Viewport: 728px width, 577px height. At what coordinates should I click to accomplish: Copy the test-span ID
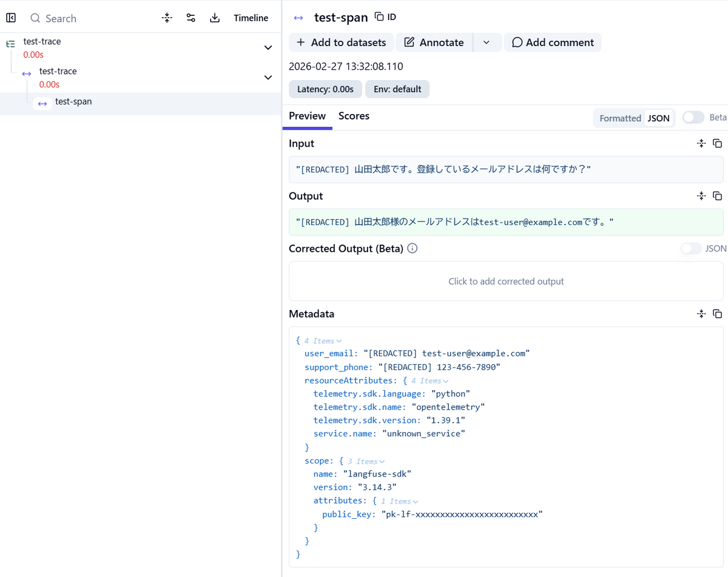coord(382,16)
